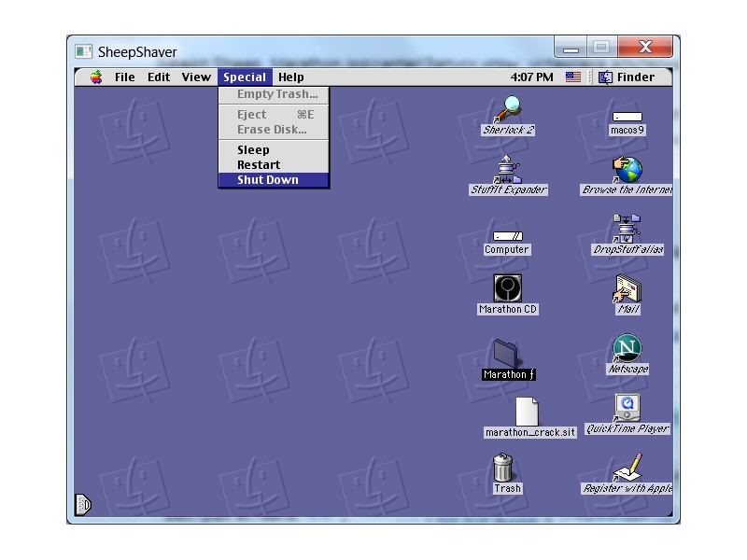Select the Marathon CD icon
The width and height of the screenshot is (747, 560).
(508, 288)
